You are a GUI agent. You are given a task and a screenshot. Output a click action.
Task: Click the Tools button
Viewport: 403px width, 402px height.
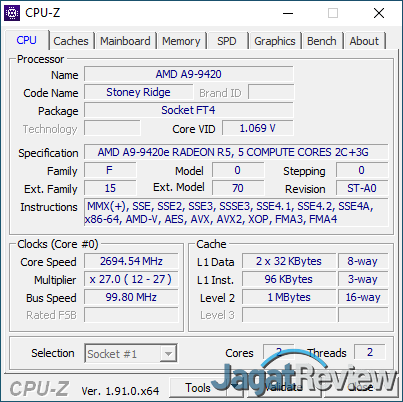(199, 388)
